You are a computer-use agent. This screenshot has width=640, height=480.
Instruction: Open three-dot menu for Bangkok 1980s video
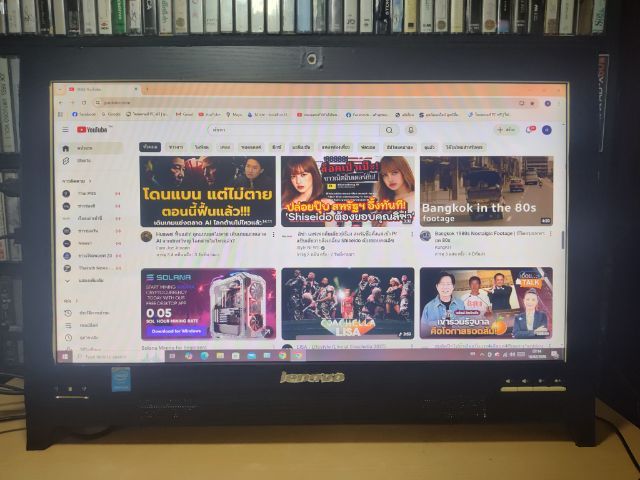(x=551, y=234)
